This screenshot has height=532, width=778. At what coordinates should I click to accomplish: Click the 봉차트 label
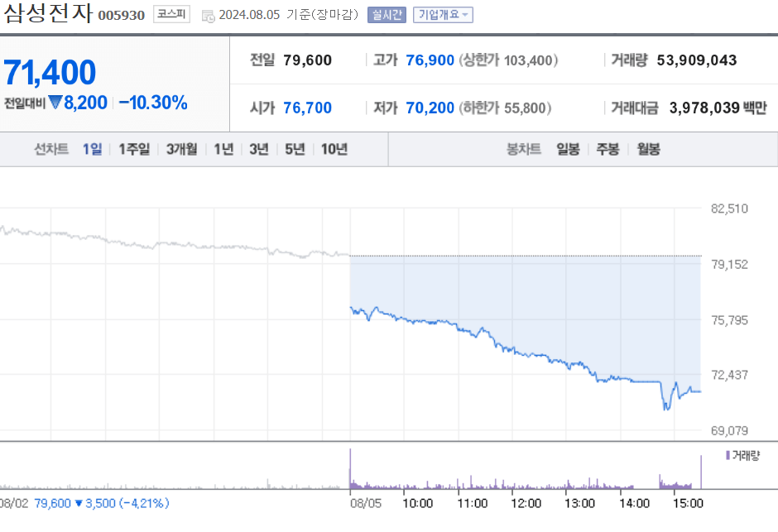click(x=523, y=149)
